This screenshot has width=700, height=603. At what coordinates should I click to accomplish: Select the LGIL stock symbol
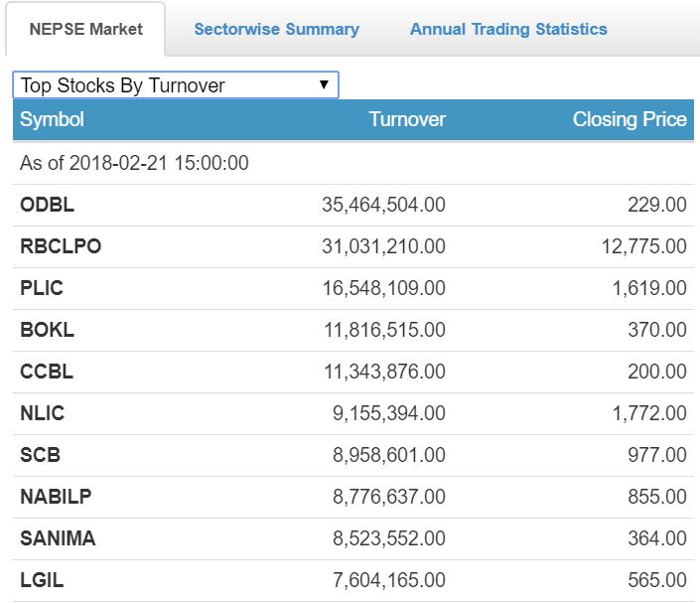[x=42, y=580]
